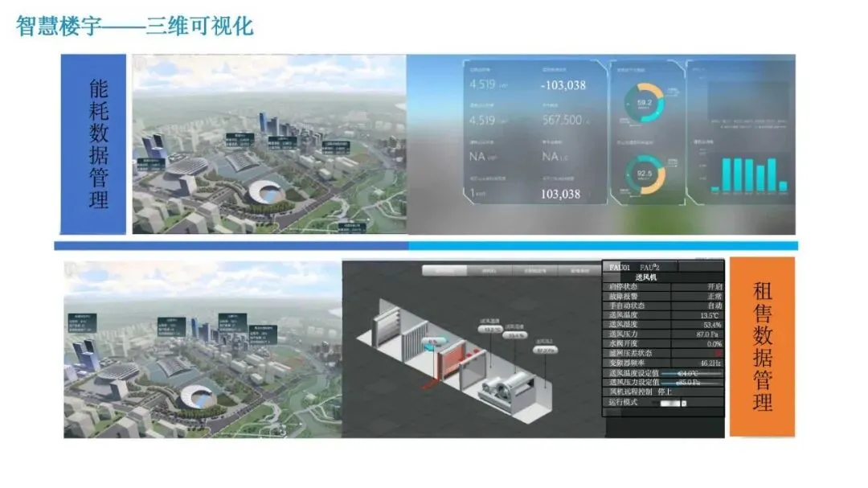Screen dimensions: 868x488
Task: Switch to the FAU02 tab
Action: pyautogui.click(x=649, y=267)
